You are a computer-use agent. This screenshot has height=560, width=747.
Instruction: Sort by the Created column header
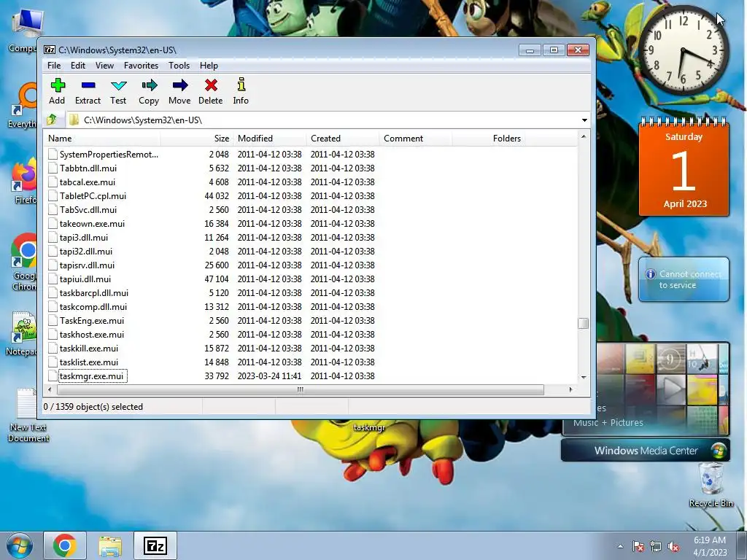[x=343, y=139]
